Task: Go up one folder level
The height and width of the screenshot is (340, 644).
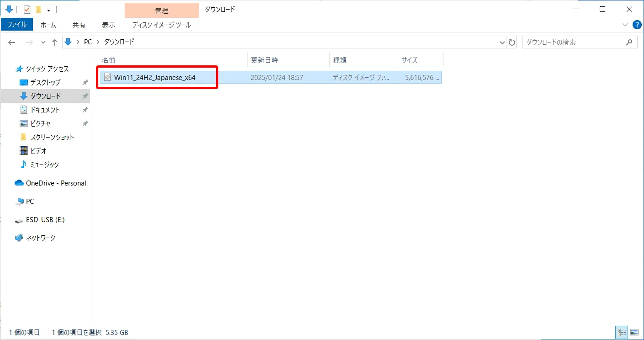Action: 55,42
